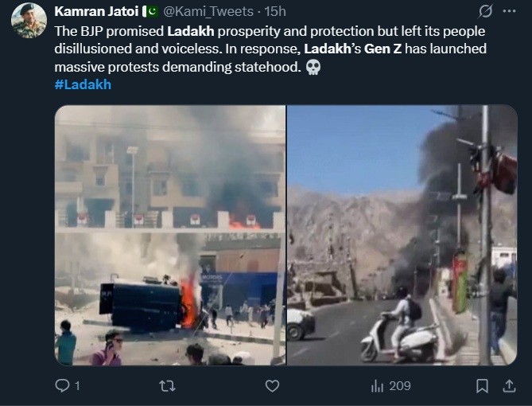Image resolution: width=532 pixels, height=406 pixels.
Task: Click the reply count number 1
Action: point(77,386)
